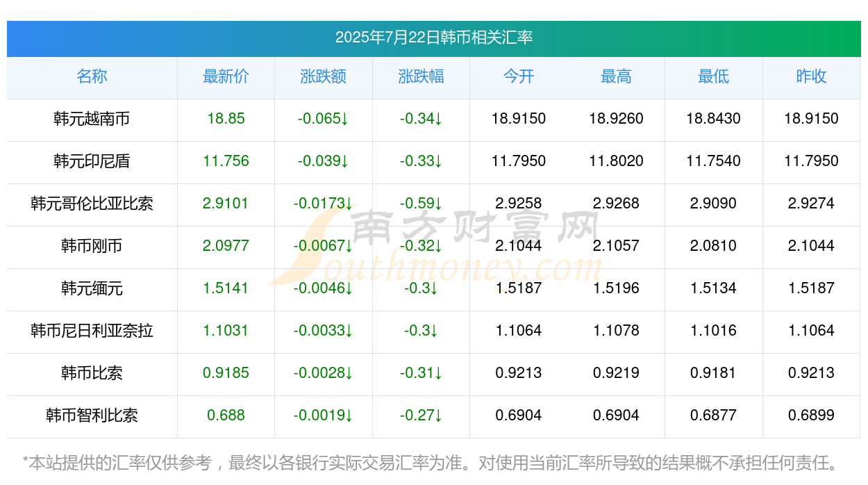The width and height of the screenshot is (868, 485).
Task: Select the 涨跌幅 column header
Action: [x=421, y=76]
